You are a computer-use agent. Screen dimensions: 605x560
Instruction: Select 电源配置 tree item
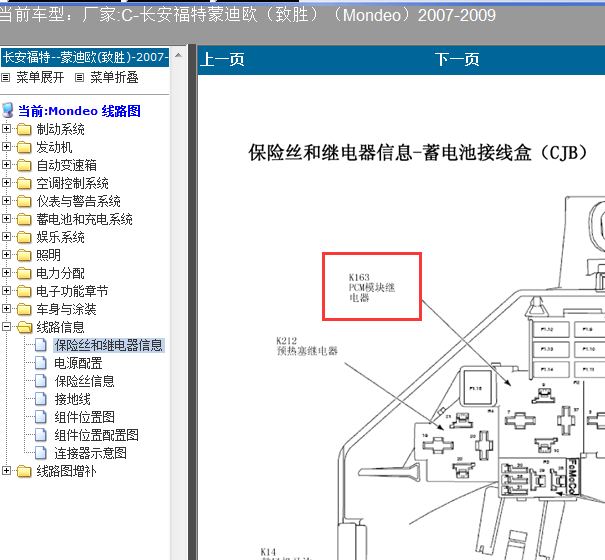[x=78, y=363]
